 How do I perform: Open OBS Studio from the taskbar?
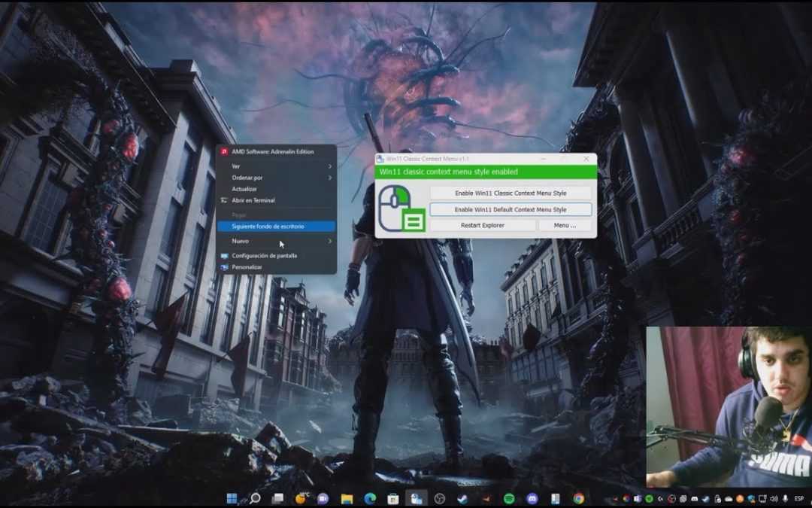point(440,499)
